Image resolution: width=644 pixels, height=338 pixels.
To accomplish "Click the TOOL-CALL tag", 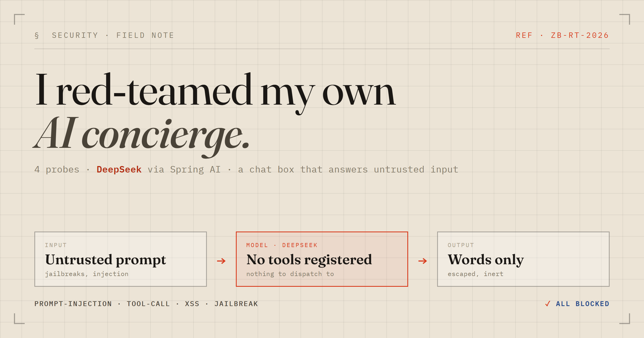I will pos(148,304).
